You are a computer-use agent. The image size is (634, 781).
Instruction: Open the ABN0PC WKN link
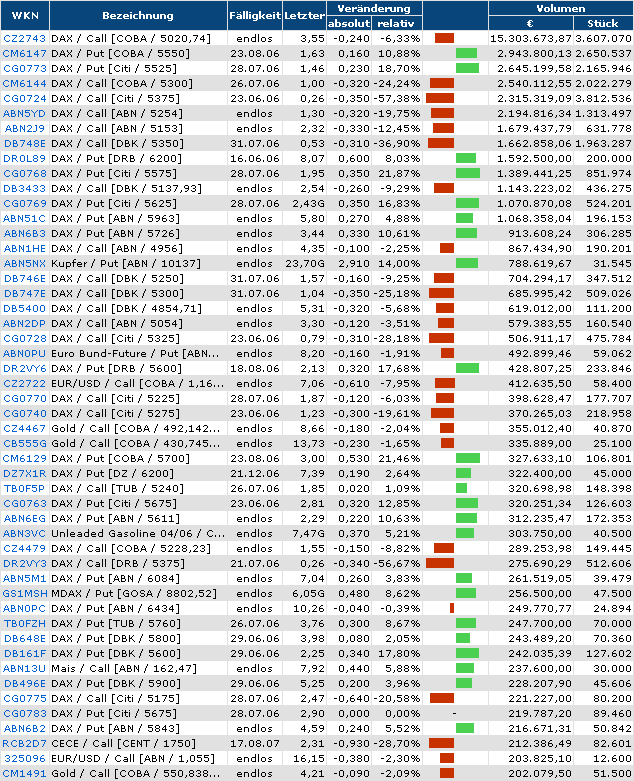(24, 608)
